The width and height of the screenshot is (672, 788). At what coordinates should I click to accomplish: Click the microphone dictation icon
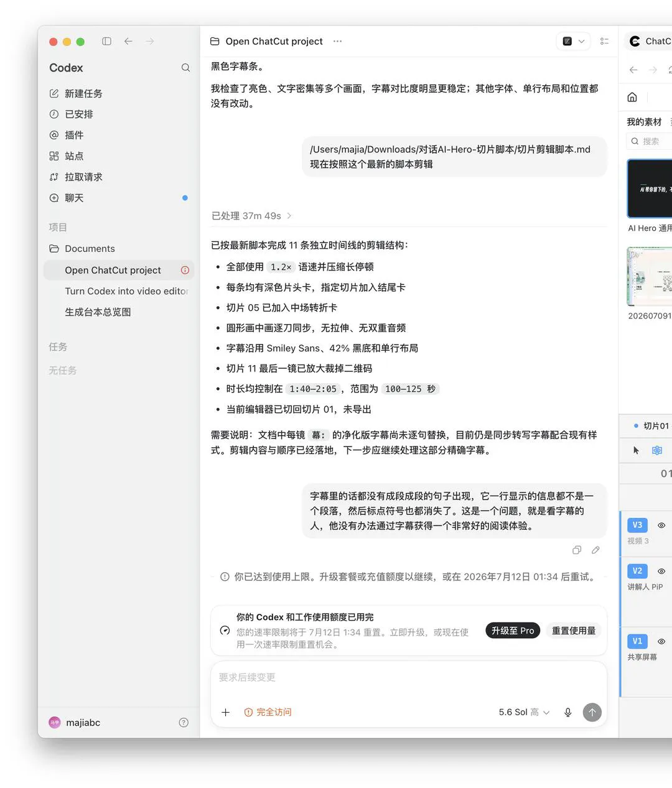point(567,712)
